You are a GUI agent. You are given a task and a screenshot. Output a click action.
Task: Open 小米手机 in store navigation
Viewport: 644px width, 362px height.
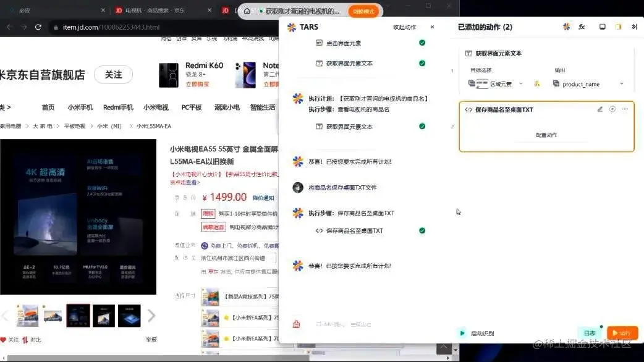pos(80,107)
